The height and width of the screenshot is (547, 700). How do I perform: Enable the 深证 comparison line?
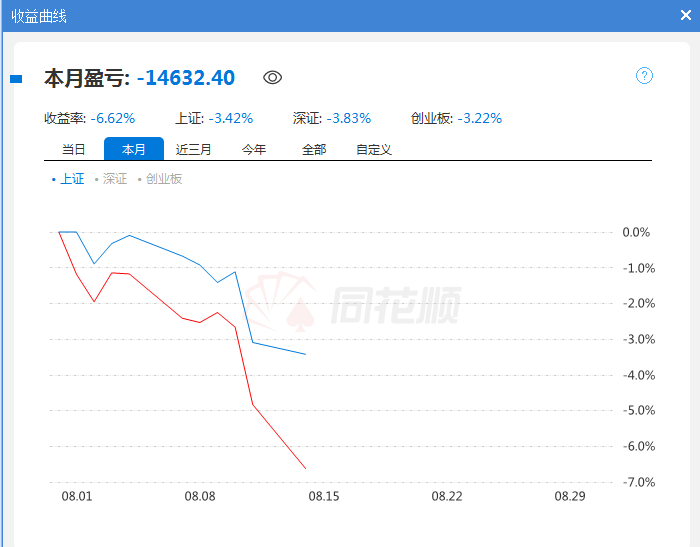(x=113, y=179)
